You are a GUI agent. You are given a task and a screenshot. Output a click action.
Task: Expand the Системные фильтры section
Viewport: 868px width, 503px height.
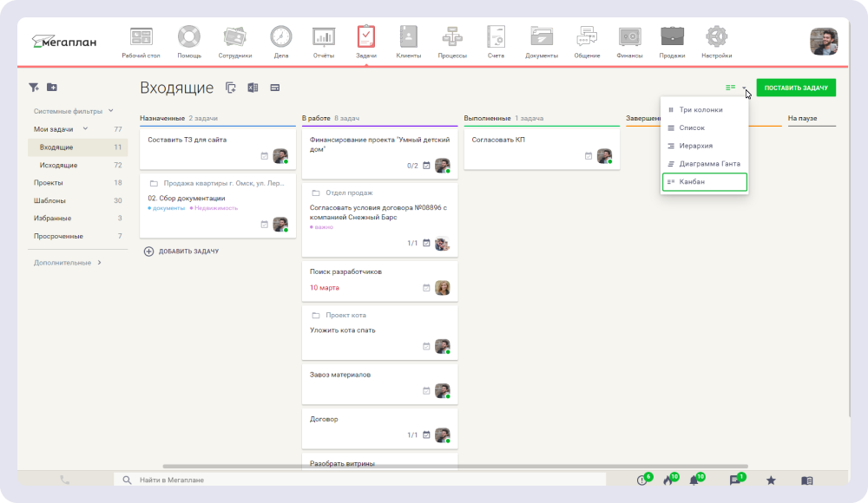[111, 111]
